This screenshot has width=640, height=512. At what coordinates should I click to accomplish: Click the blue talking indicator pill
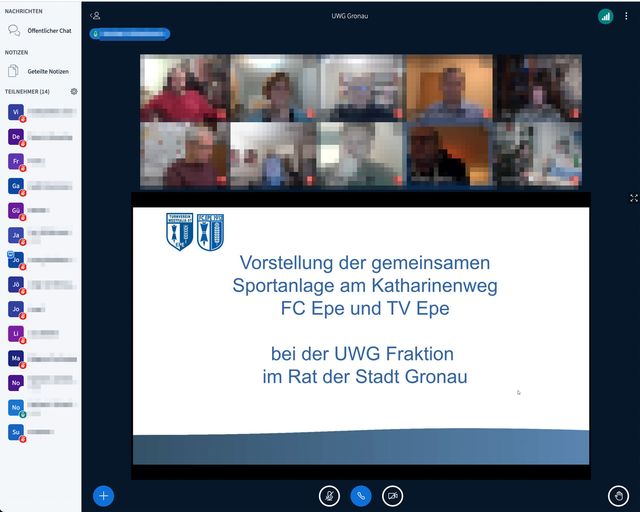tap(130, 34)
